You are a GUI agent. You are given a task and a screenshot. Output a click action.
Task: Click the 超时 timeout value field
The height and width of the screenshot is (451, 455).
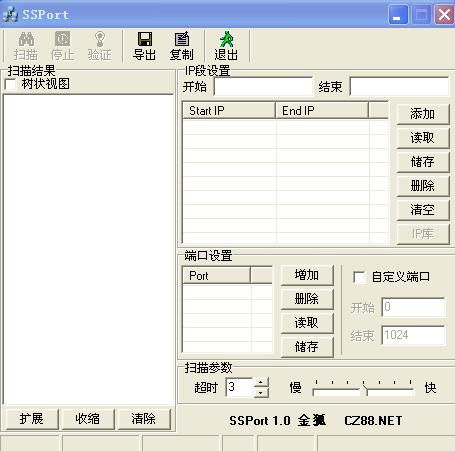click(240, 387)
